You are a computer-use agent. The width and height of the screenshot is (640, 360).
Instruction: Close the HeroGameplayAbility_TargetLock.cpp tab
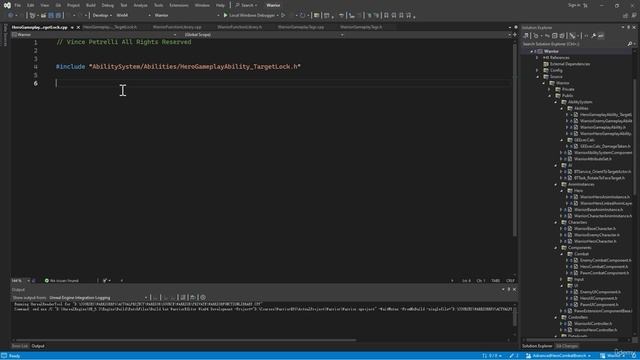pos(78,27)
